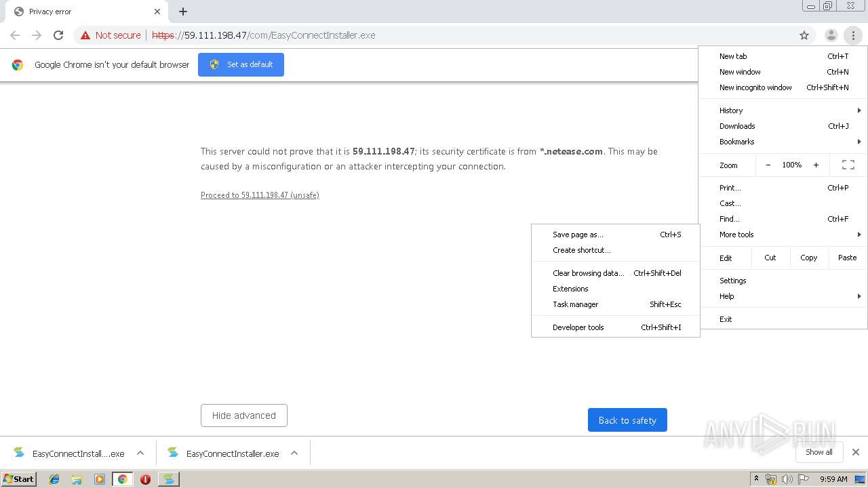
Task: Select Create shortcut... in submenu
Action: coord(616,250)
